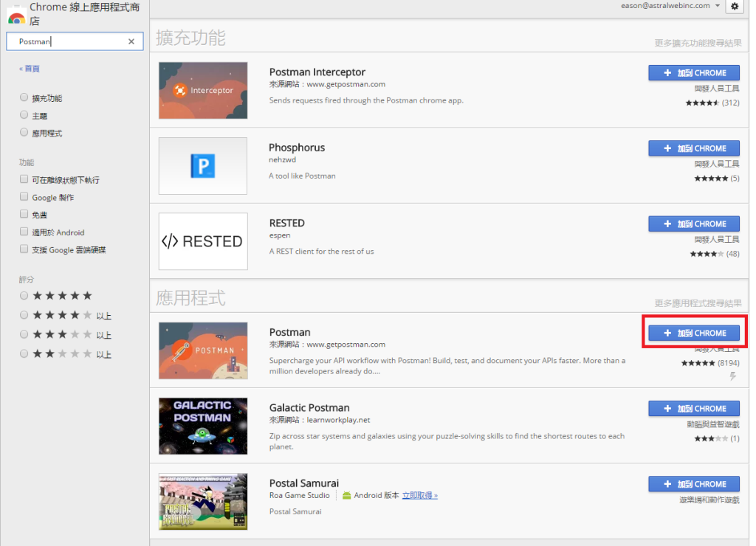Select the 主題 radio filter

point(24,116)
